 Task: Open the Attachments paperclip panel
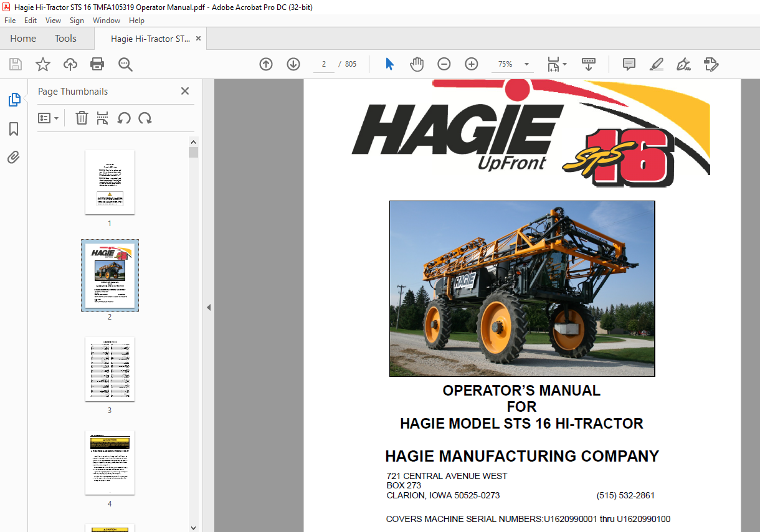click(x=14, y=158)
